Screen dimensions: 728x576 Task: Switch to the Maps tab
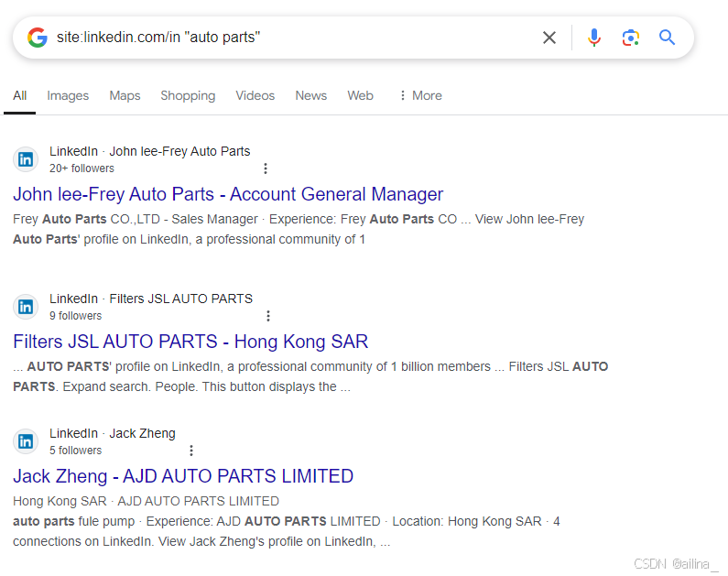pos(125,95)
